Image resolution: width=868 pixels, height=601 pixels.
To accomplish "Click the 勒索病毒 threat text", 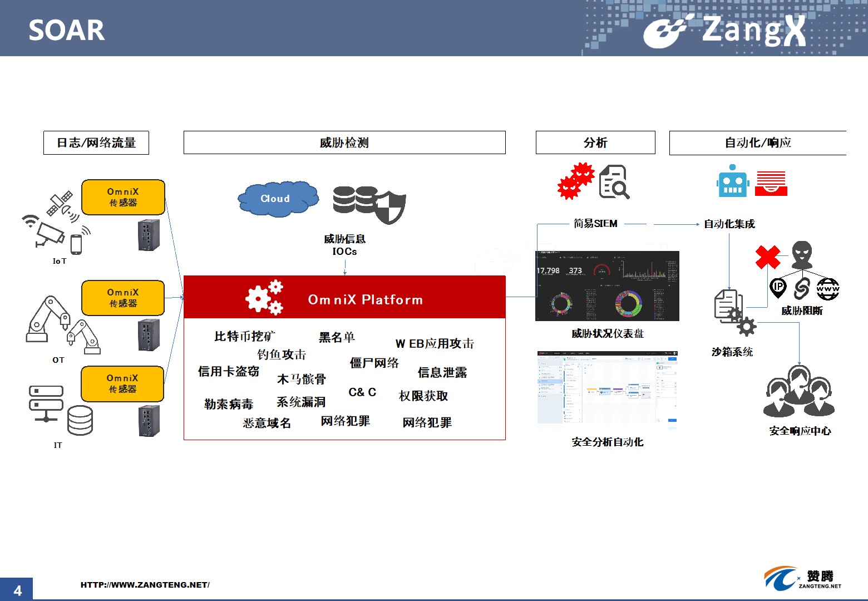I will tap(229, 404).
